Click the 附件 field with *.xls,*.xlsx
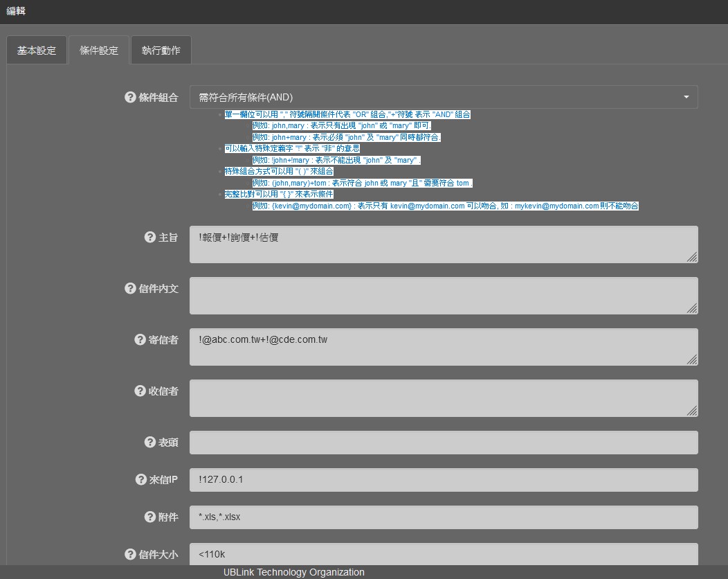Screen dimensions: 728x579 coord(444,517)
